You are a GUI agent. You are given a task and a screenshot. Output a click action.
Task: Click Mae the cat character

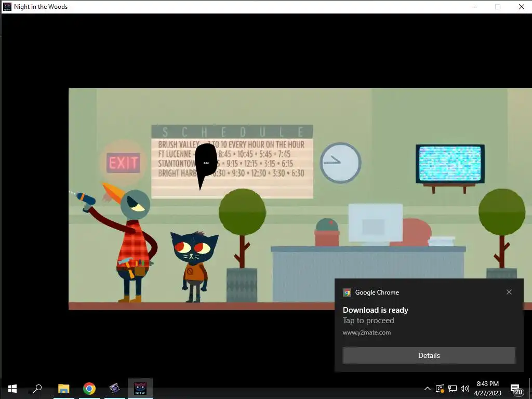pos(194,267)
